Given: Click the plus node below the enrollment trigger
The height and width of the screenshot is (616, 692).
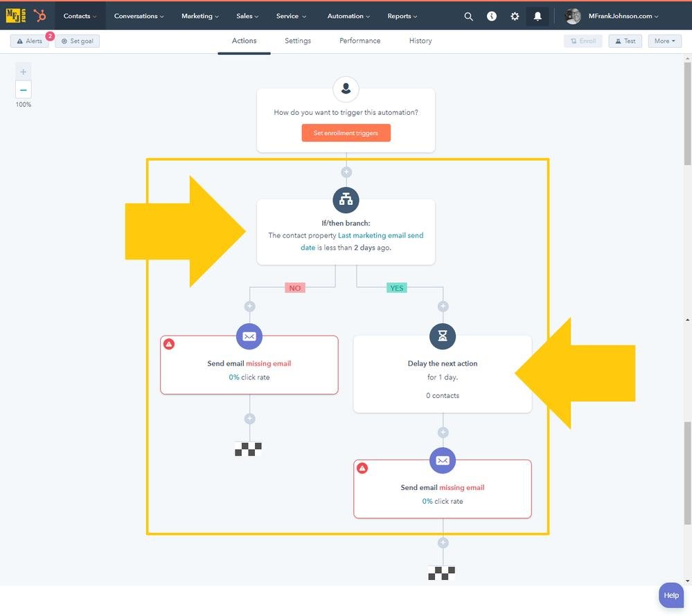Looking at the screenshot, I should click(346, 172).
